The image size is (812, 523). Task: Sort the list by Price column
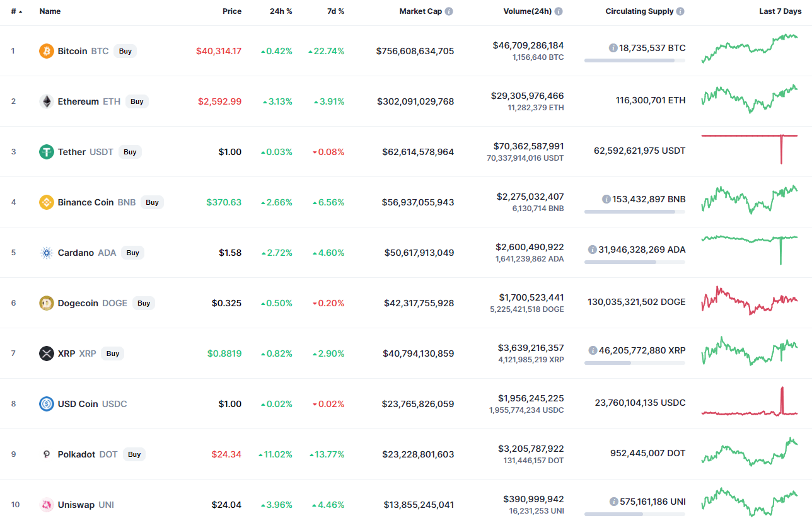(231, 11)
